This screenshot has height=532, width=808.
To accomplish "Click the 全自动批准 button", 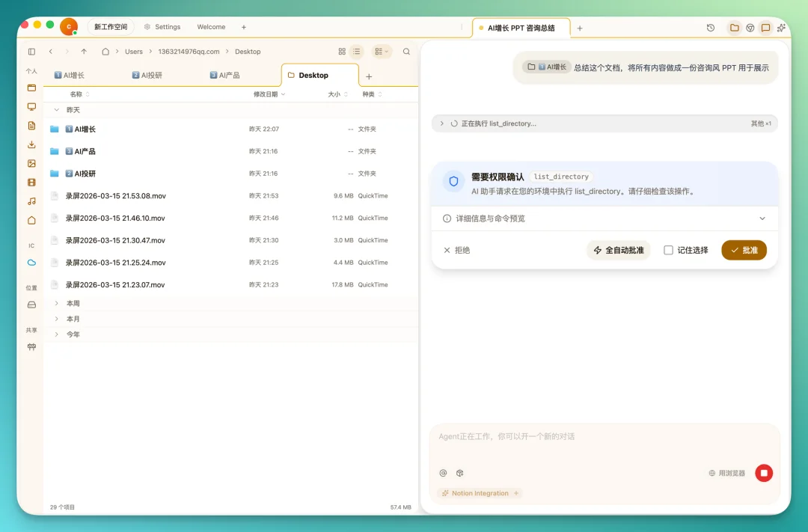I will 619,250.
